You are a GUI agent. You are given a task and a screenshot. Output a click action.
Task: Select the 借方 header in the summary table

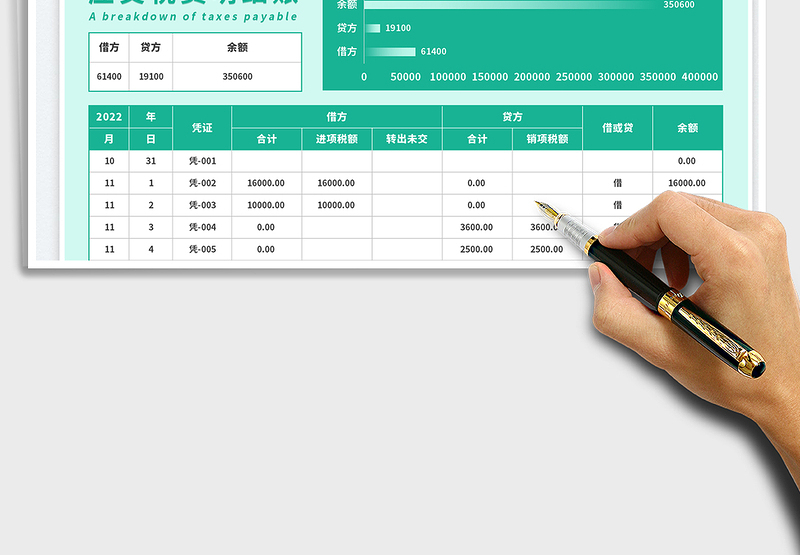[x=109, y=47]
